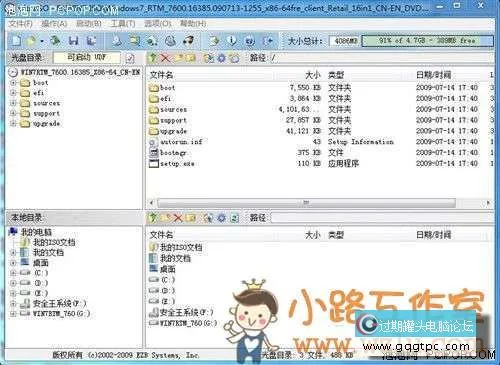This screenshot has width=500, height=365.
Task: Expand 我的文档 in local tree
Action: coord(13,253)
